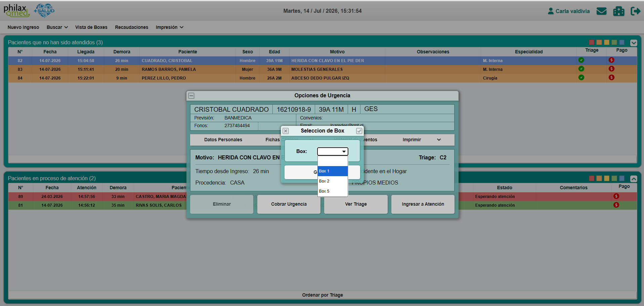Screen dimensions: 644x306
Task: Choose Box 5 option
Action: [x=333, y=191]
